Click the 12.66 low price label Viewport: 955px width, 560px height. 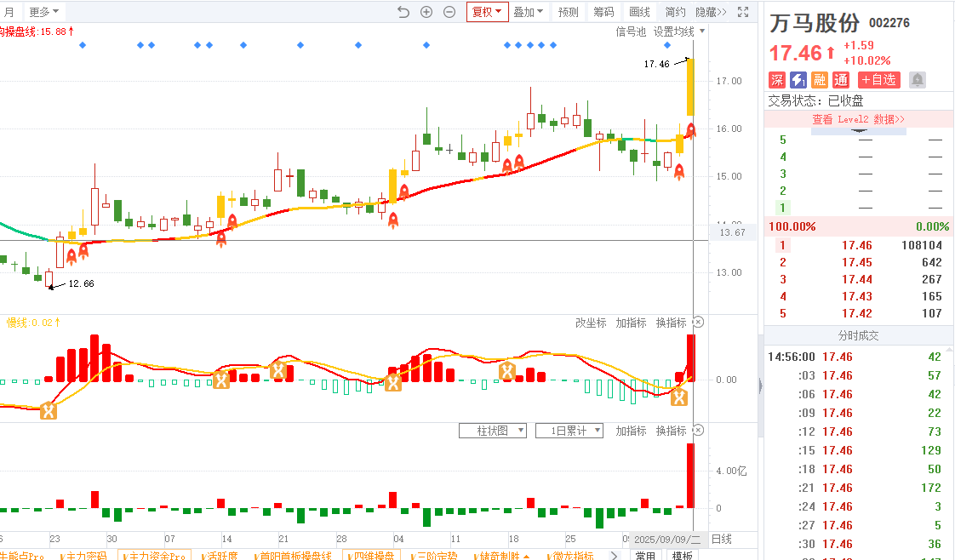coord(81,283)
